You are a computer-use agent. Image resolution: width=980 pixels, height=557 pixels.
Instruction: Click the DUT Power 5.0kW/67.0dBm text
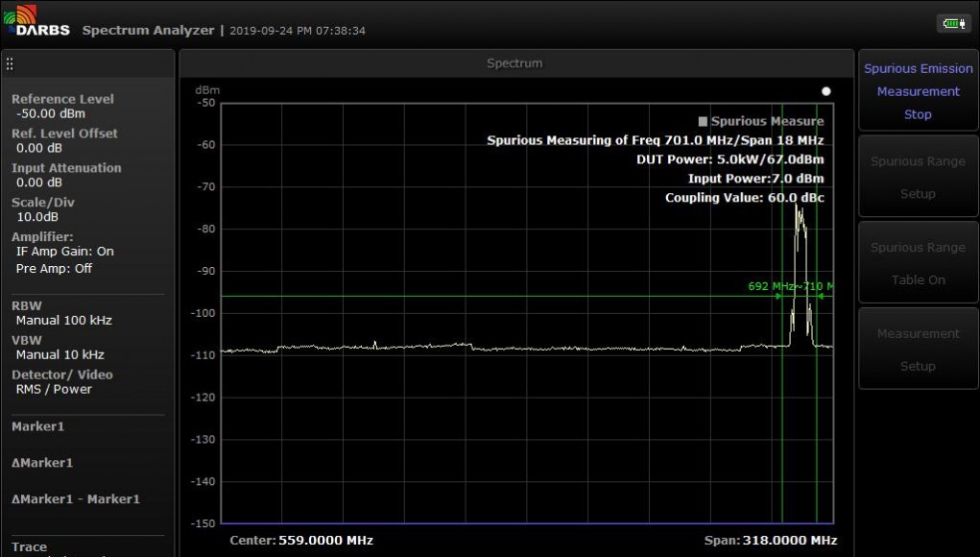[x=730, y=159]
